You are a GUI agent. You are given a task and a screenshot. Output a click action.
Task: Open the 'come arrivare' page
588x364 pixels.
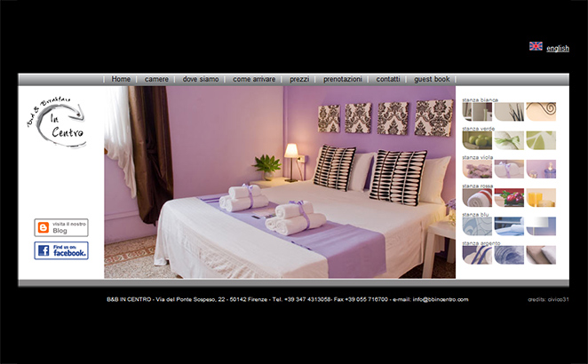click(x=254, y=79)
